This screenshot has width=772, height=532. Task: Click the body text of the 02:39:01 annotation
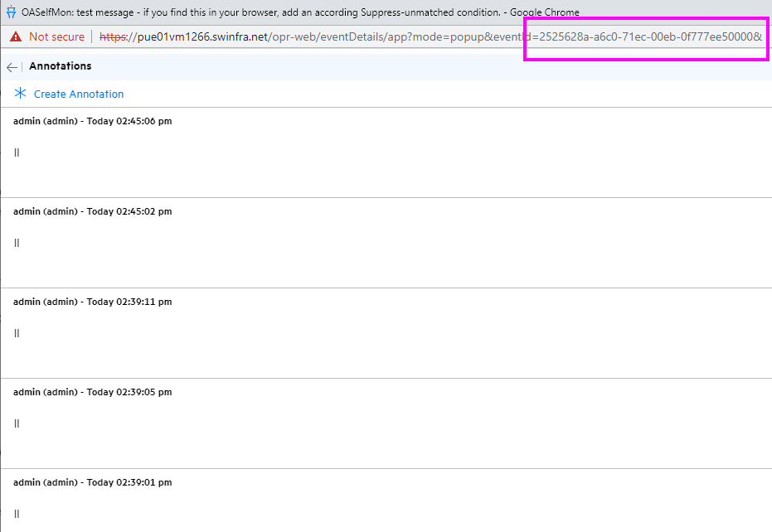point(17,514)
